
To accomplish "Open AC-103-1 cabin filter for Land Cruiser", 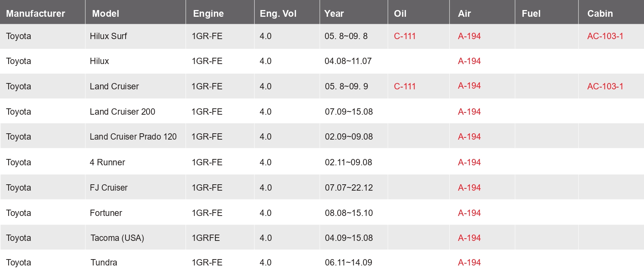I will (605, 86).
